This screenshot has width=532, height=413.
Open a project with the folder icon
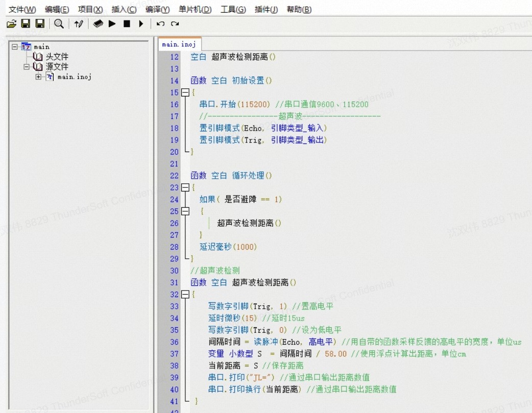pyautogui.click(x=11, y=24)
